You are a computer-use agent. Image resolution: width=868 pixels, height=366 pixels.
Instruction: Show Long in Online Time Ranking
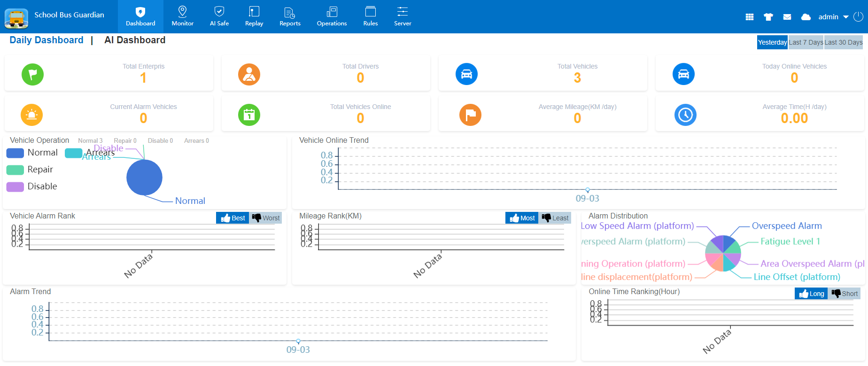coord(811,294)
